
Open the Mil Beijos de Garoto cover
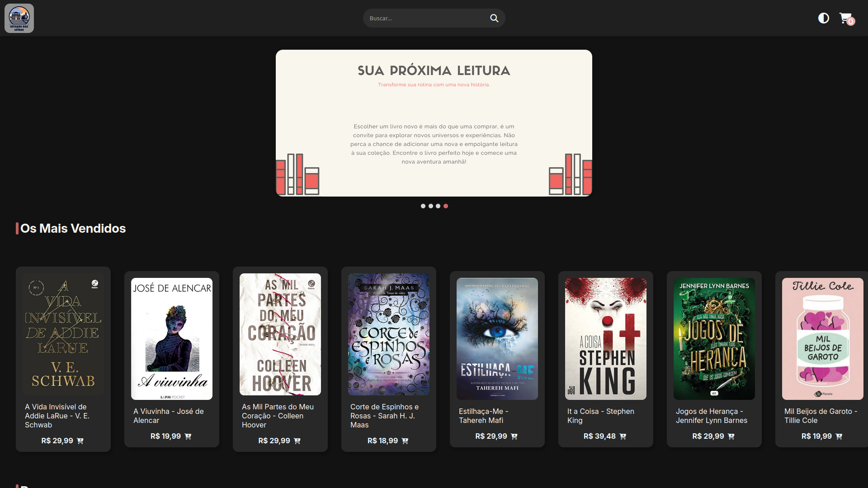822,339
